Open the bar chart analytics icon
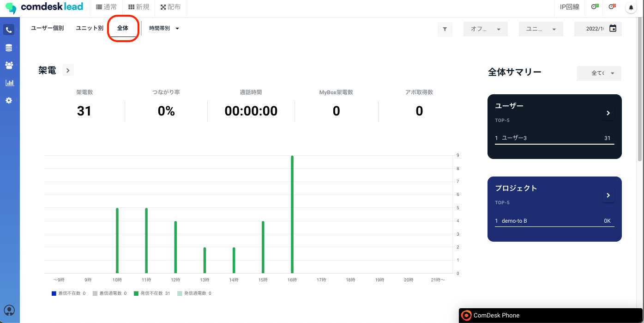 pyautogui.click(x=9, y=83)
